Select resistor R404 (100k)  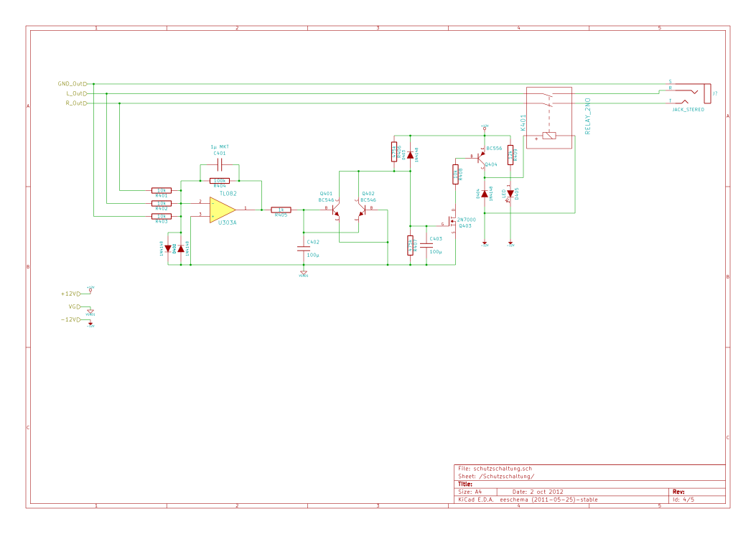(x=220, y=181)
